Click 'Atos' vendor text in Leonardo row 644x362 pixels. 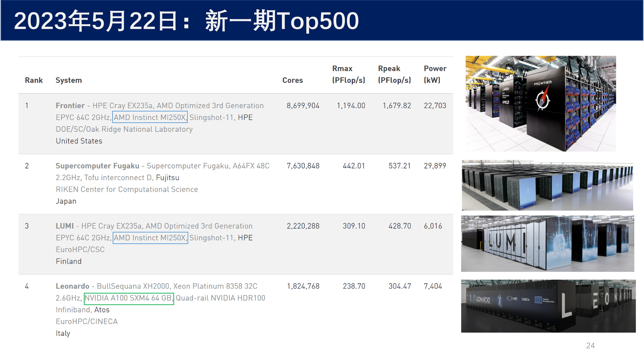(102, 310)
